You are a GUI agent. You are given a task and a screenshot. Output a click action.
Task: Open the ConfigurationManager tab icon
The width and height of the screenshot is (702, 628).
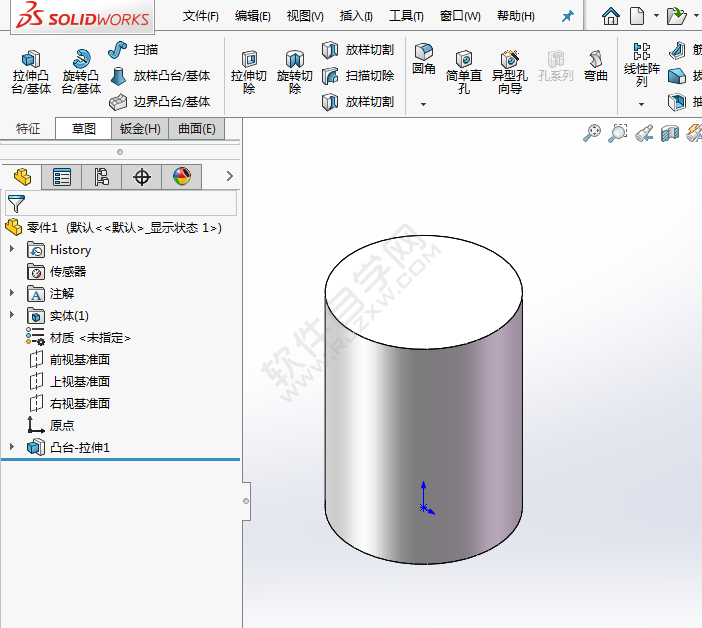tap(102, 177)
